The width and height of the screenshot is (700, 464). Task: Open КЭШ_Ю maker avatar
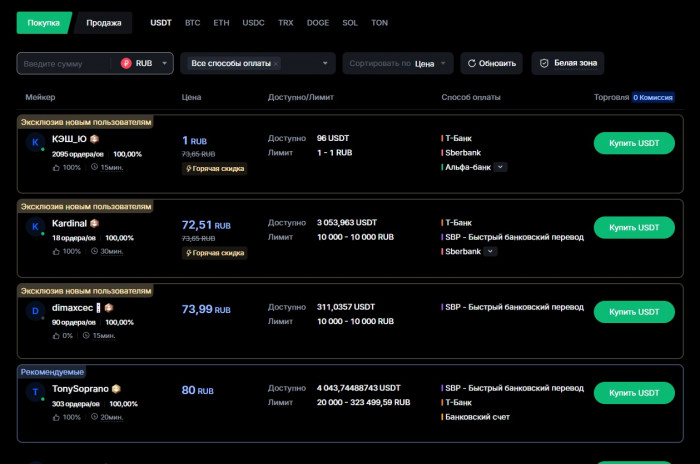35,142
